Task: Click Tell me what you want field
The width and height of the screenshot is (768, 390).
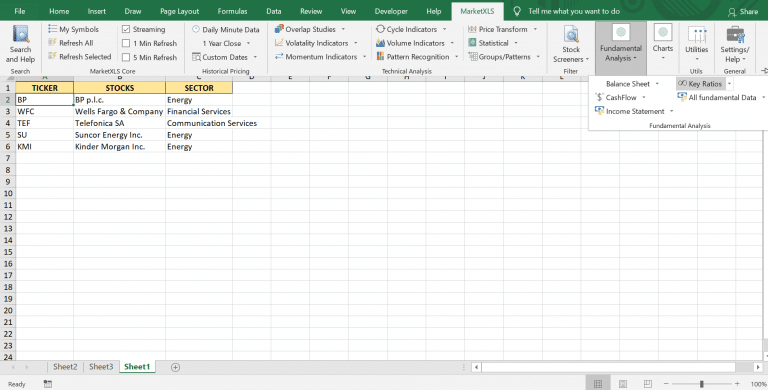Action: point(574,11)
